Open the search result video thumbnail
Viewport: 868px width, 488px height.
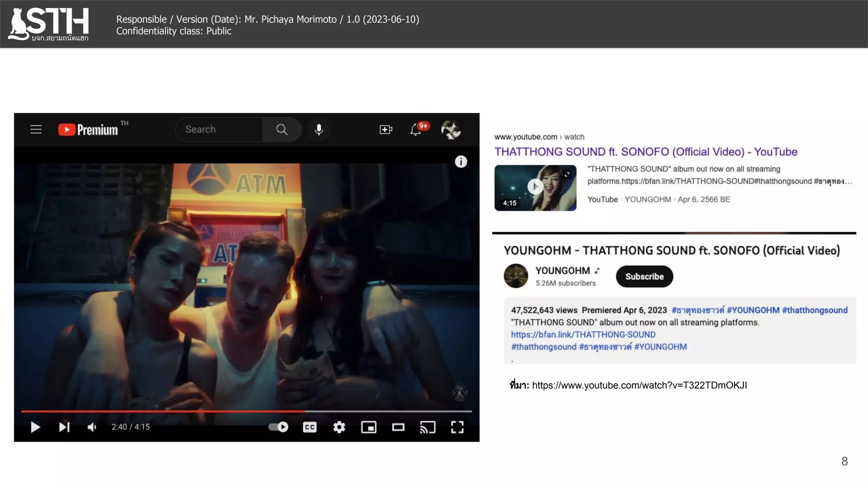point(535,188)
